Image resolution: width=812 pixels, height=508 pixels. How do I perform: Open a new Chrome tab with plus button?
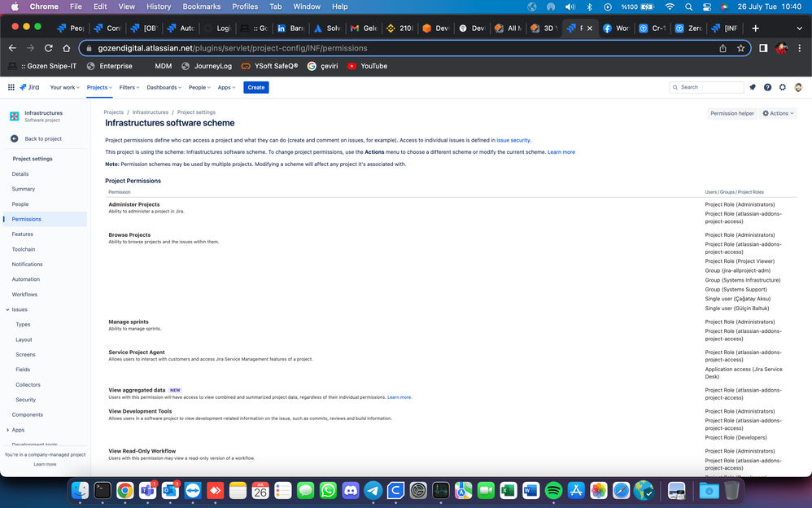pyautogui.click(x=755, y=28)
